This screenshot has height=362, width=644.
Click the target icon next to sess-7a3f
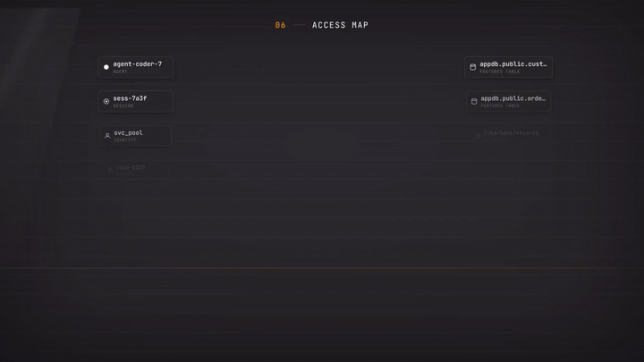[106, 101]
